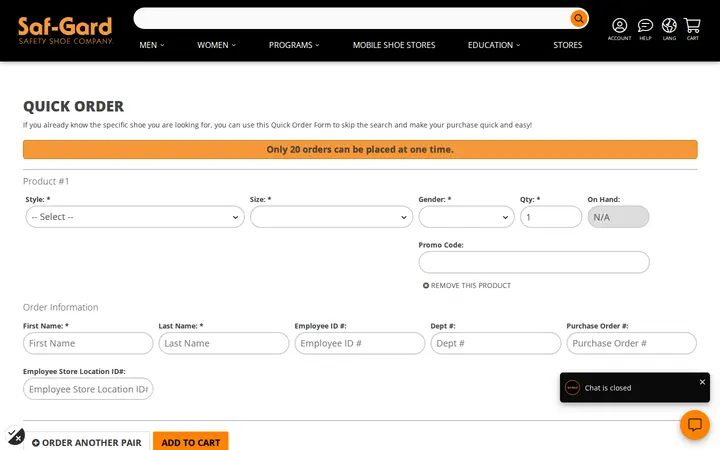Click the Order Another Pair button
The width and height of the screenshot is (720, 450).
(87, 442)
